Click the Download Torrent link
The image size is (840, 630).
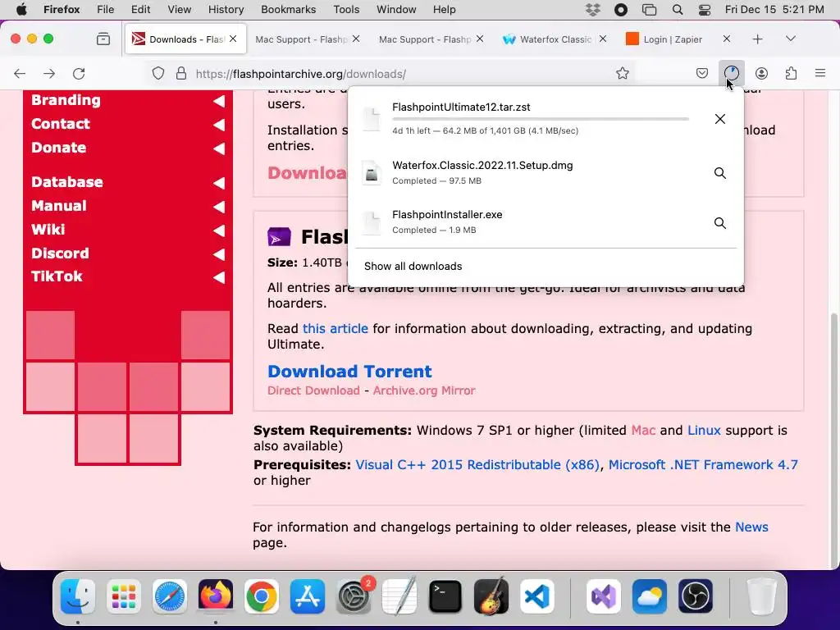[349, 372]
